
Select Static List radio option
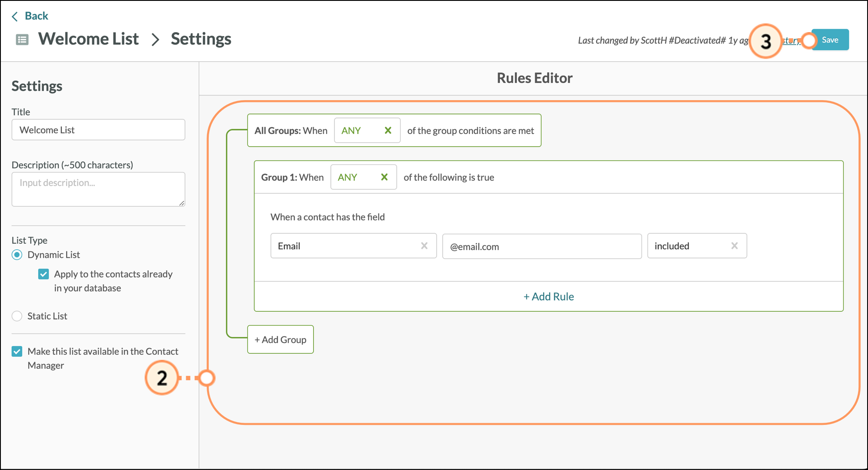pyautogui.click(x=17, y=316)
